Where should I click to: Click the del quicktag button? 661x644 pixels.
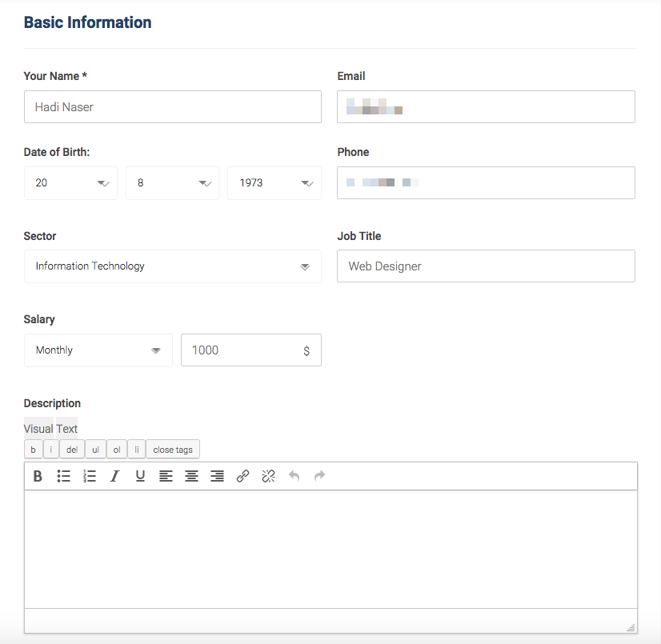coord(72,450)
